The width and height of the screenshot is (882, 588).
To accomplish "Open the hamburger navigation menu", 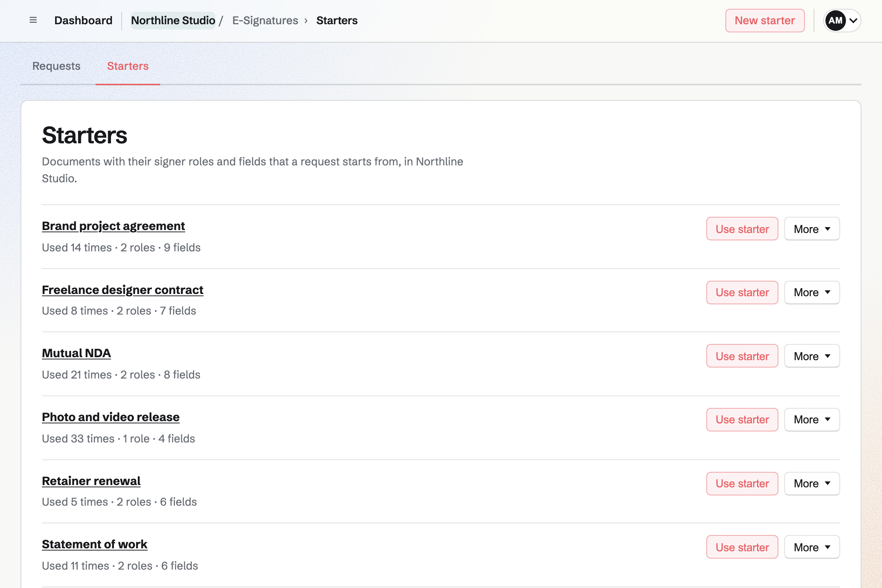I will pos(33,20).
